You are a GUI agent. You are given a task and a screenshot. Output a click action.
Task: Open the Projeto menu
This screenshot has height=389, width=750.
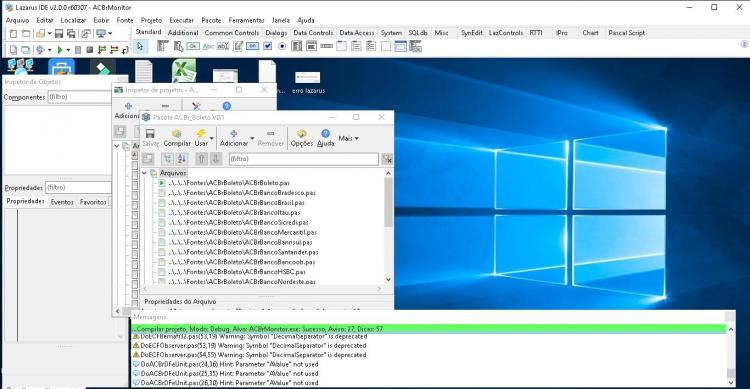tap(151, 20)
